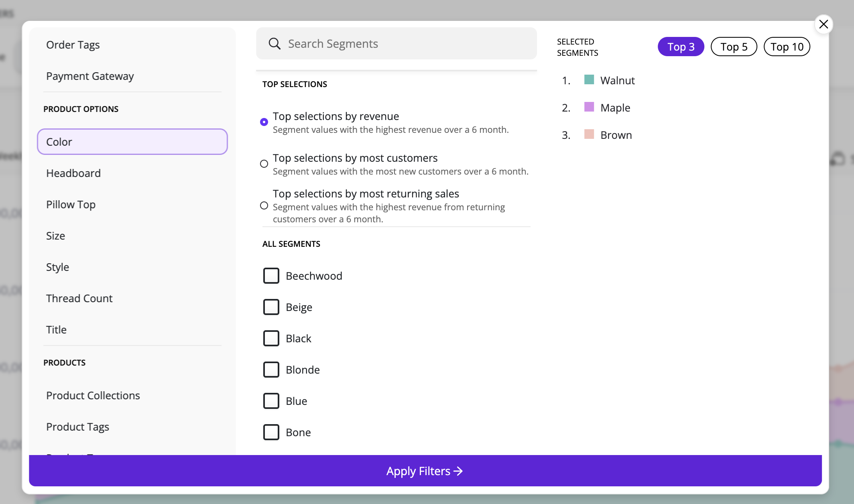Click the Walnut teal color swatch
The width and height of the screenshot is (854, 504).
coord(589,80)
